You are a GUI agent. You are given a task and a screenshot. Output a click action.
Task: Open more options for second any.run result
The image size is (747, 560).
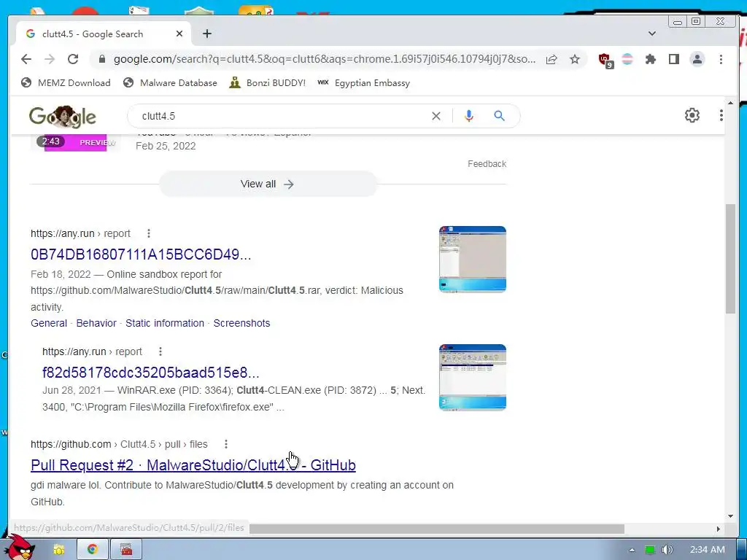click(x=160, y=351)
